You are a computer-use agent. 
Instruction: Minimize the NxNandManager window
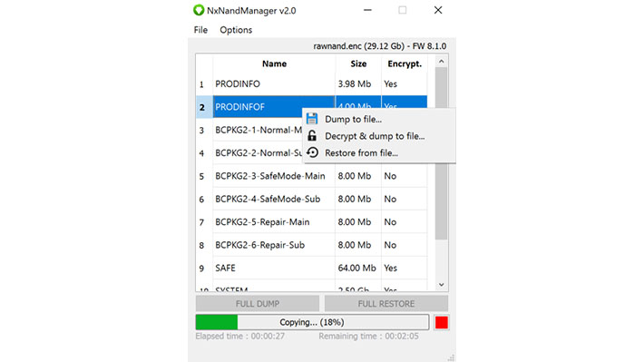pyautogui.click(x=367, y=10)
